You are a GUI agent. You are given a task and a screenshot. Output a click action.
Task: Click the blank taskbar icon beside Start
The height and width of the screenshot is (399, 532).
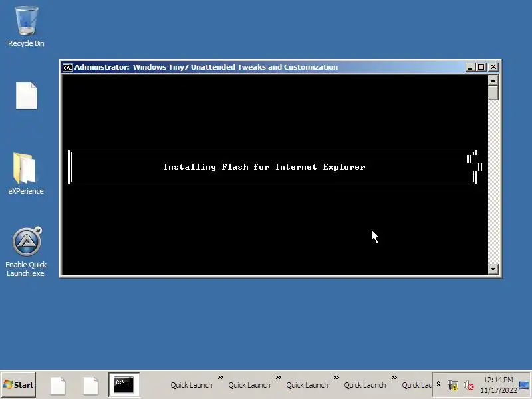click(58, 386)
